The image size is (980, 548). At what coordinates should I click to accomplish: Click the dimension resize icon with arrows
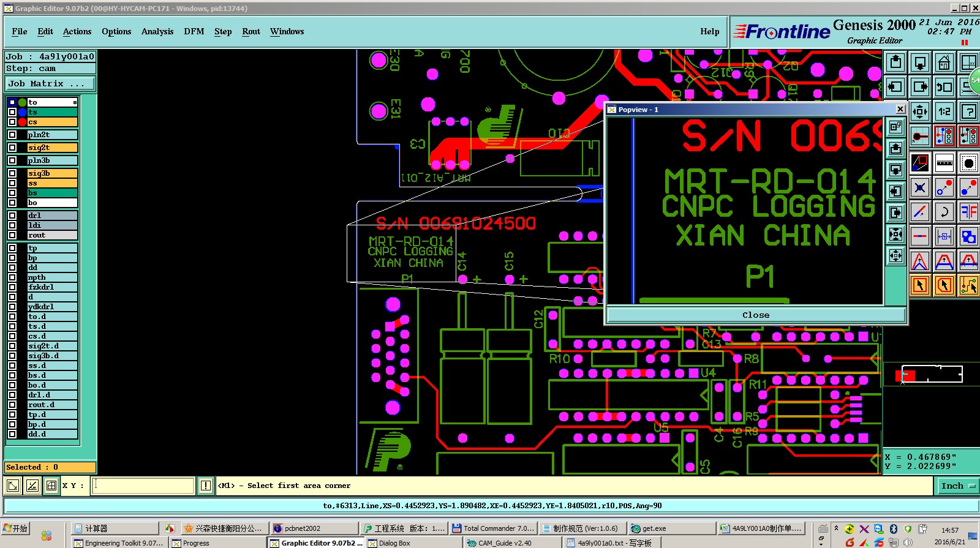click(944, 236)
